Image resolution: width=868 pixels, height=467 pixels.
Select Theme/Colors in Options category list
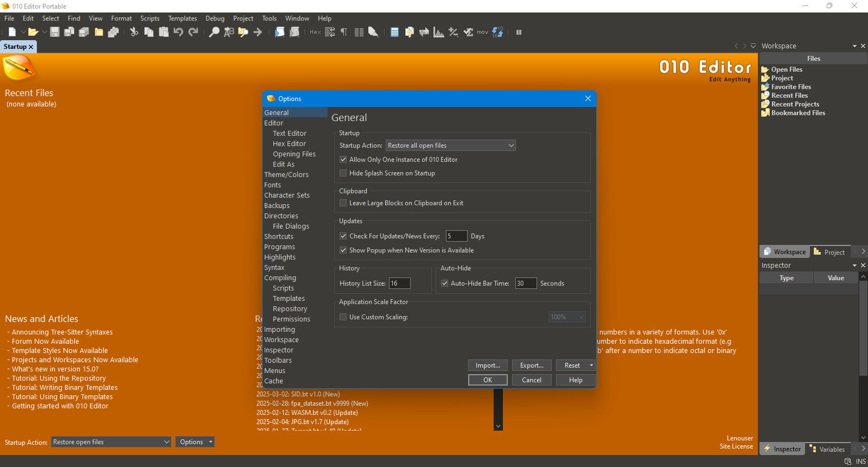286,175
